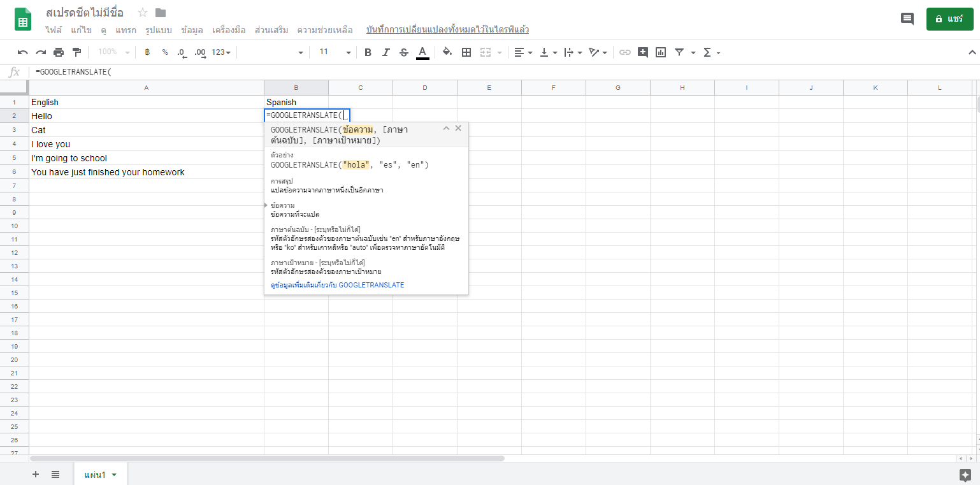The image size is (980, 485).
Task: Click the horizontal scrollbar
Action: (267, 458)
